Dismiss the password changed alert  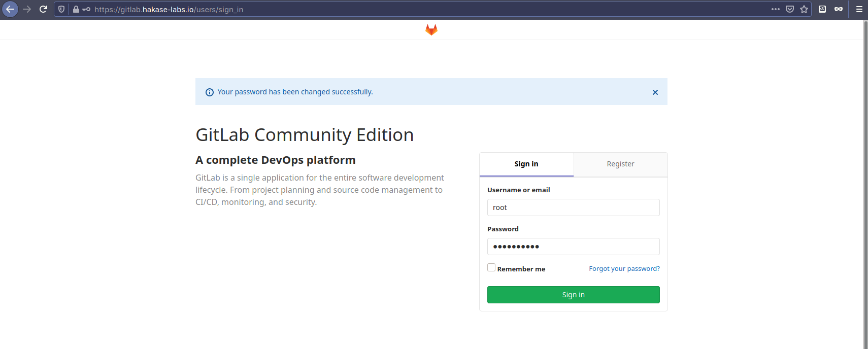coord(655,92)
